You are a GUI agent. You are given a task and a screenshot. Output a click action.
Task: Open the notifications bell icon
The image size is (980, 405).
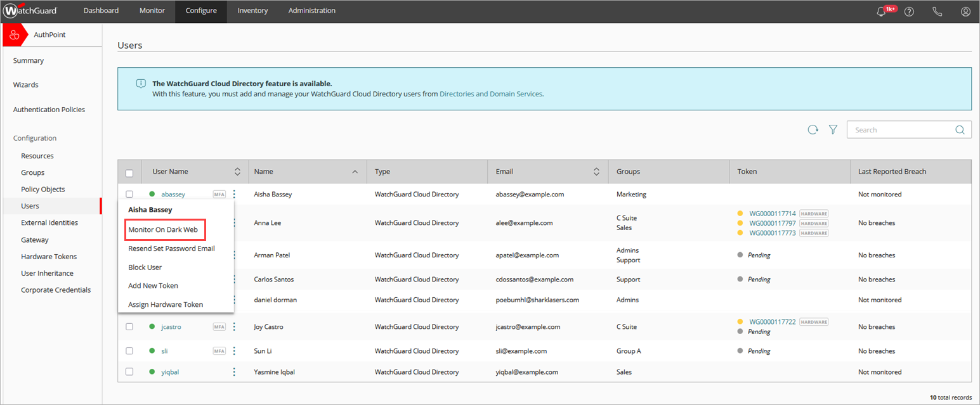881,11
